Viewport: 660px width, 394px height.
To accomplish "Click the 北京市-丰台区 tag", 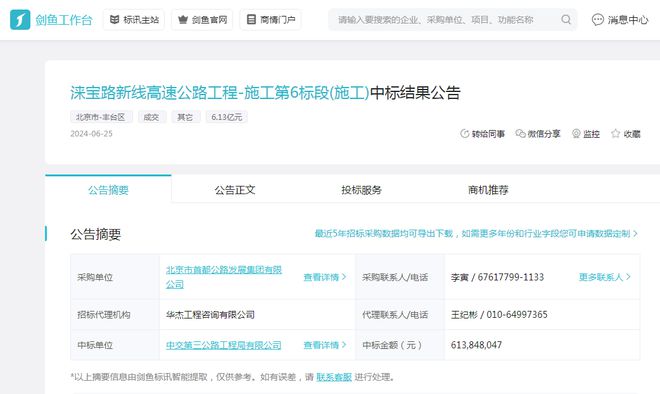I will [x=101, y=117].
